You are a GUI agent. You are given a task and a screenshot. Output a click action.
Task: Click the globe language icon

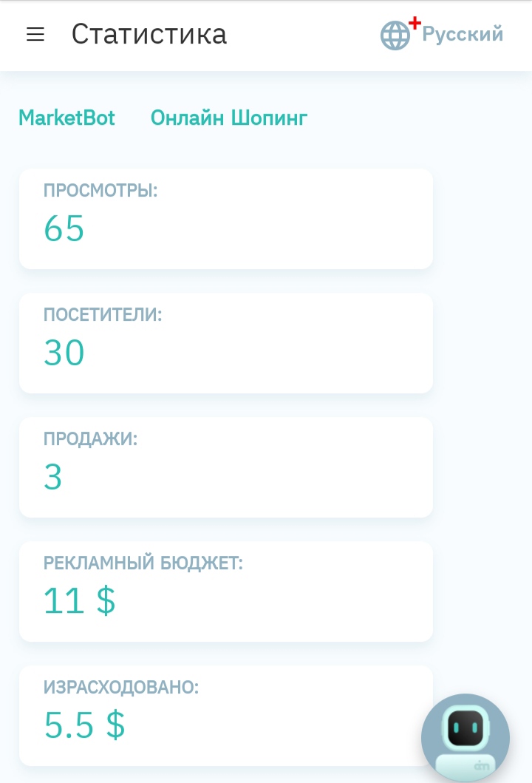tap(395, 35)
